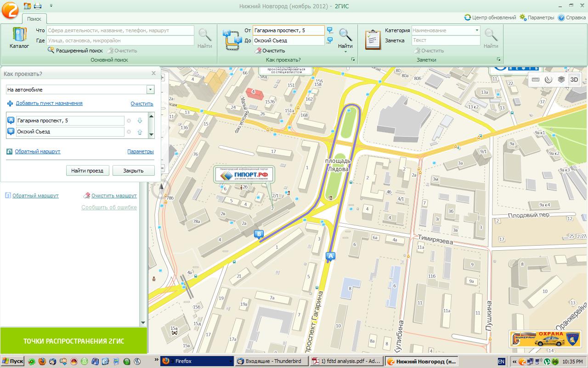
Task: Click Обратный маршрут link in results pane
Action: click(35, 195)
